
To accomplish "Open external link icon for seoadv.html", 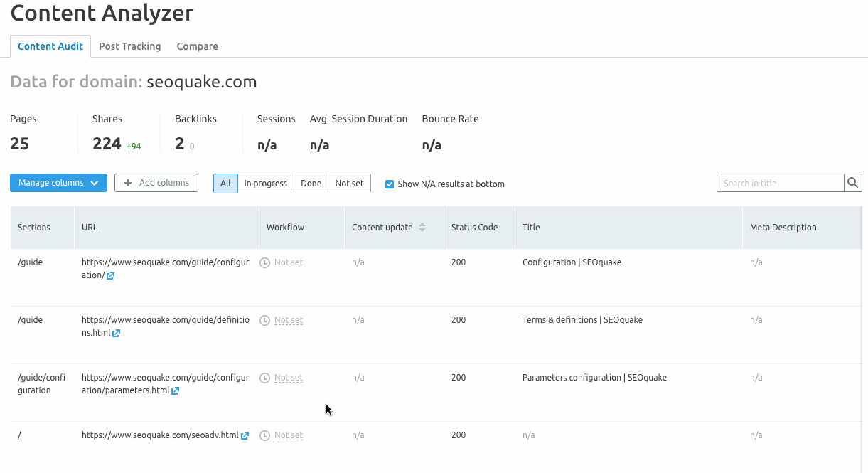I will 245,436.
